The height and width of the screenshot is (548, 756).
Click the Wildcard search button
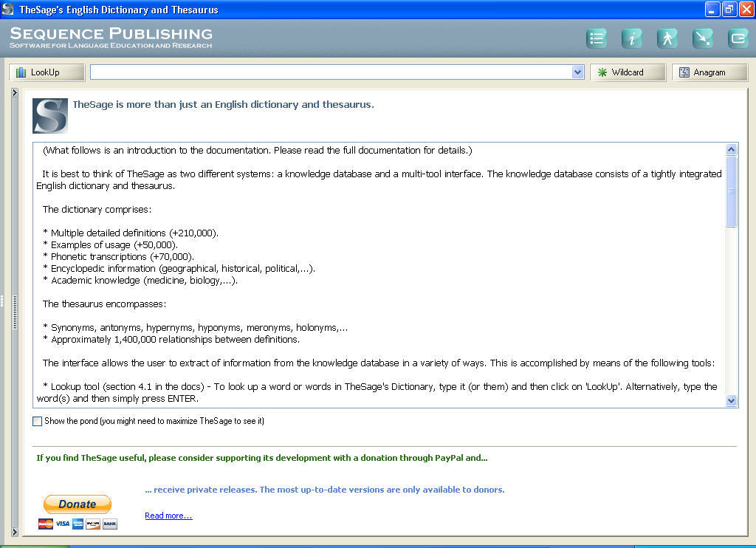[628, 72]
